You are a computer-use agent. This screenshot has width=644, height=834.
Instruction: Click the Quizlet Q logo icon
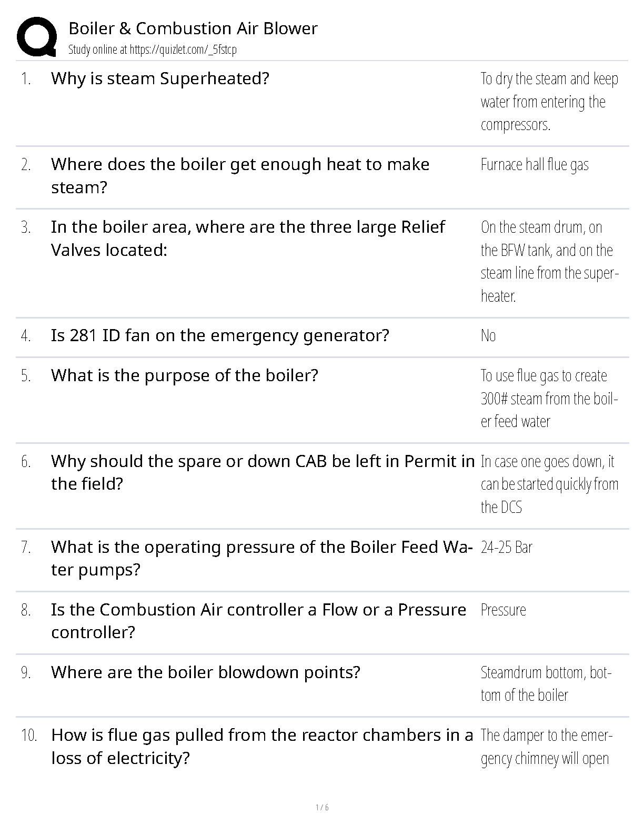pyautogui.click(x=37, y=36)
